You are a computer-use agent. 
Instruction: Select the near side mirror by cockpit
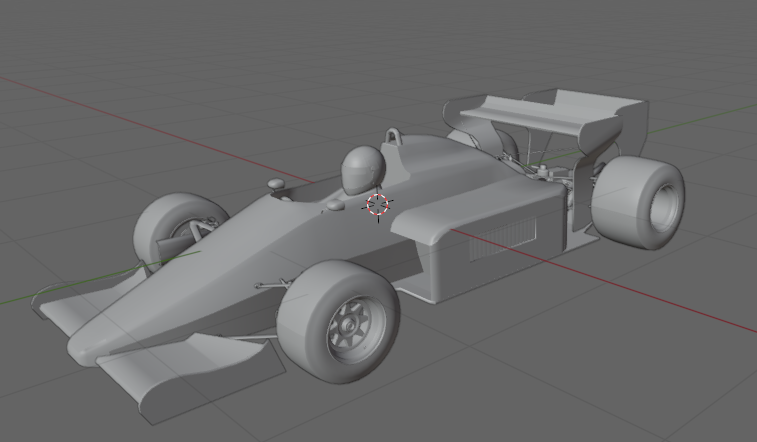[336, 206]
